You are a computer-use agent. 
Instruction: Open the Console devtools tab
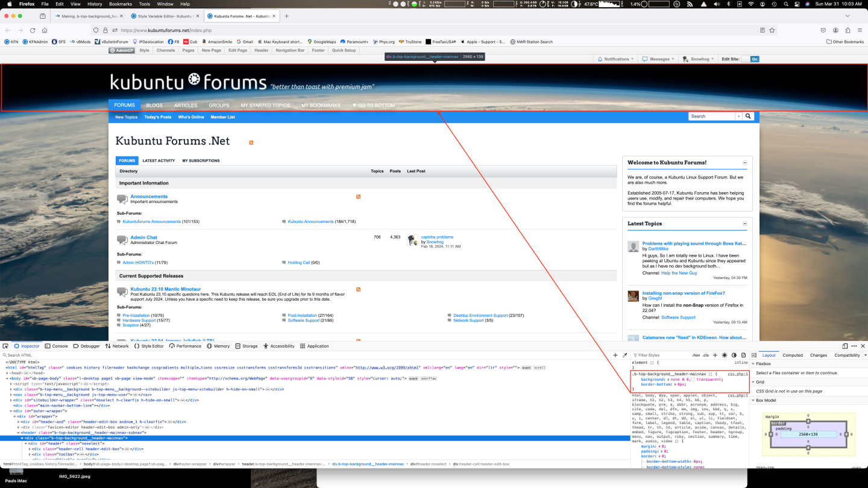pos(57,346)
